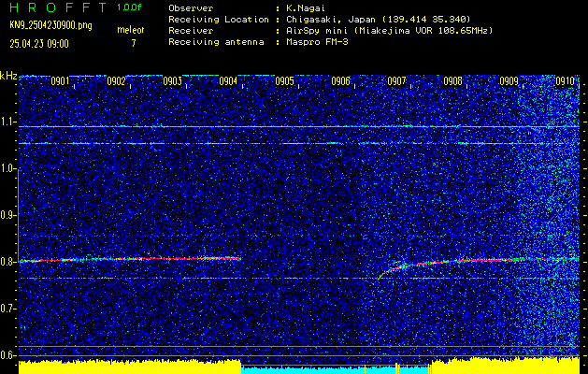
Task: Click the 0901 time marker
Action: point(60,81)
